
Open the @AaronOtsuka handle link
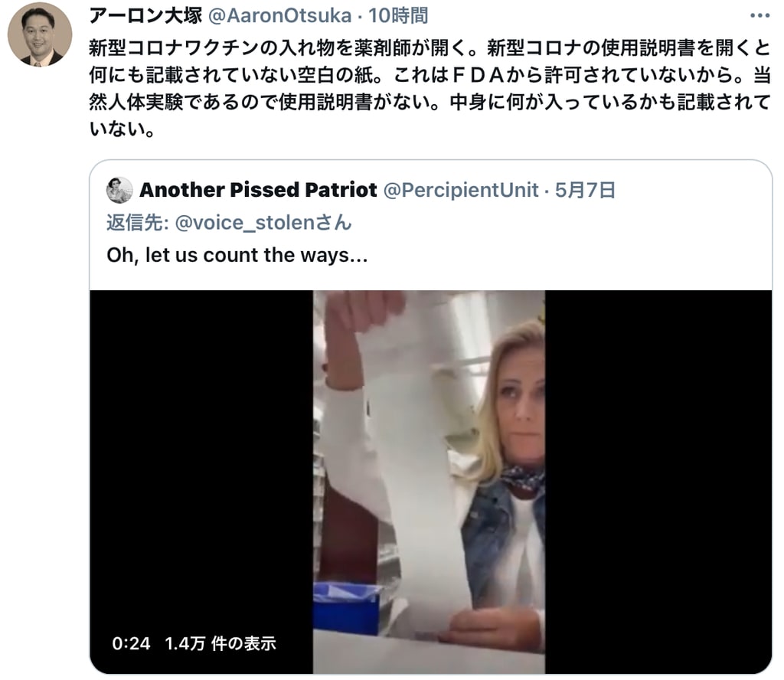point(279,15)
